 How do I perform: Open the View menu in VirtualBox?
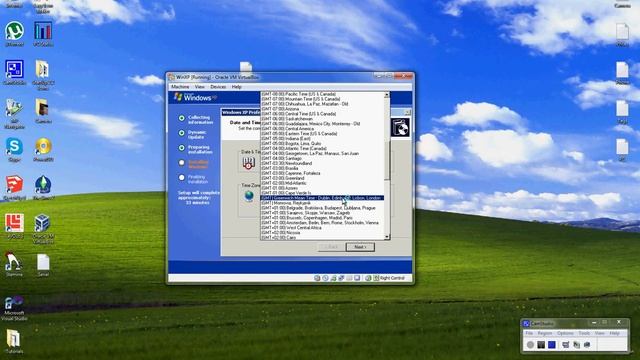[x=200, y=87]
